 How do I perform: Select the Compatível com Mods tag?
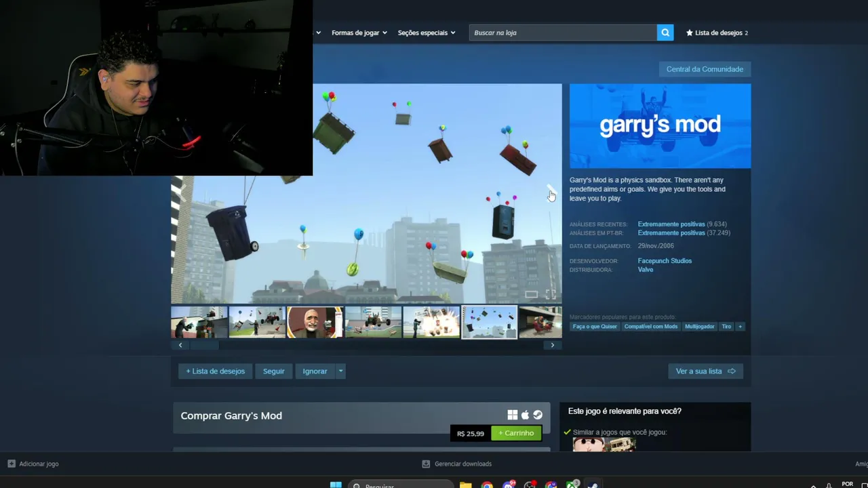tap(651, 327)
